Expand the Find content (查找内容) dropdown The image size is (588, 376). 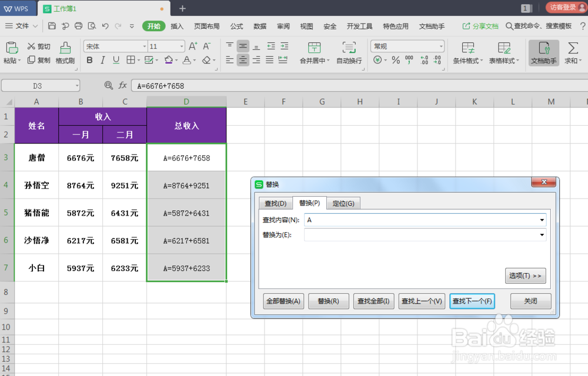pos(542,220)
